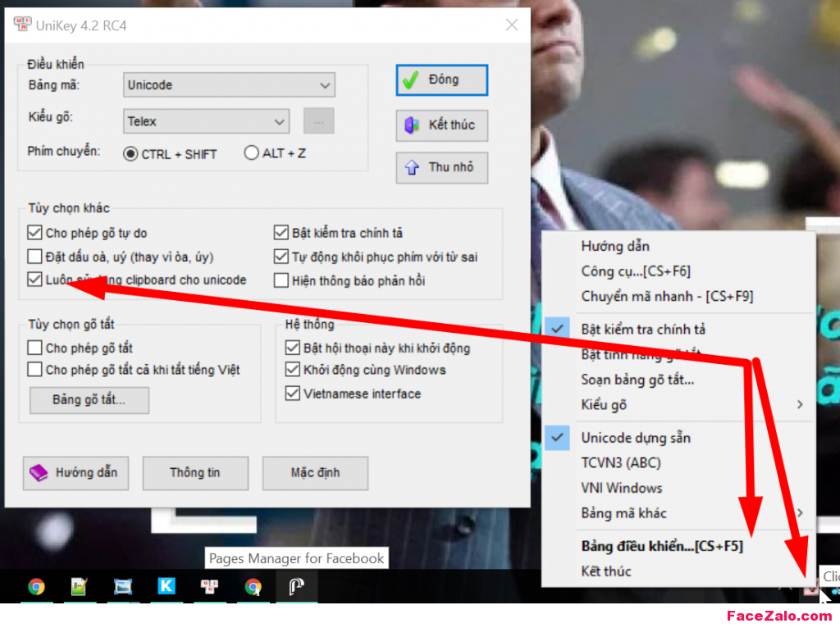Launch Google Chrome from the taskbar
840x628 pixels.
(x=37, y=587)
